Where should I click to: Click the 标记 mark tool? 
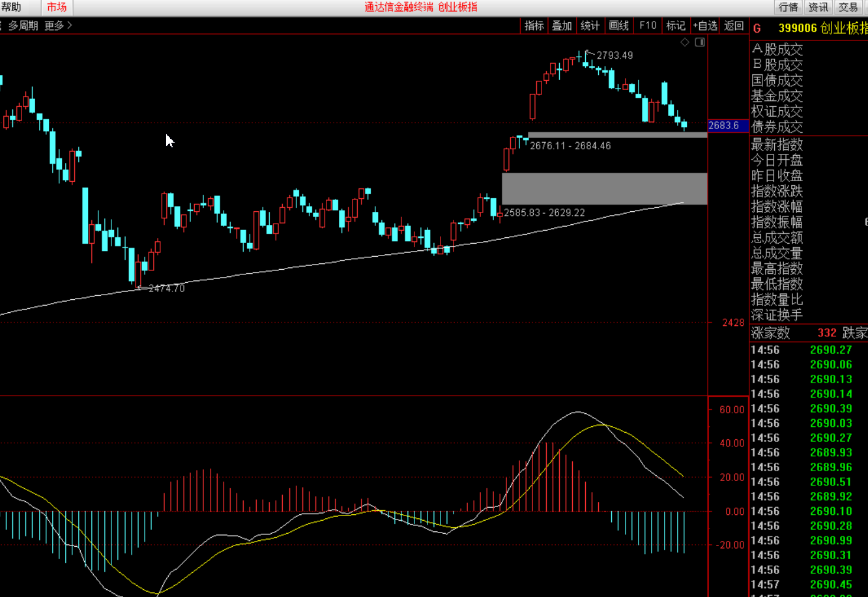click(x=676, y=25)
